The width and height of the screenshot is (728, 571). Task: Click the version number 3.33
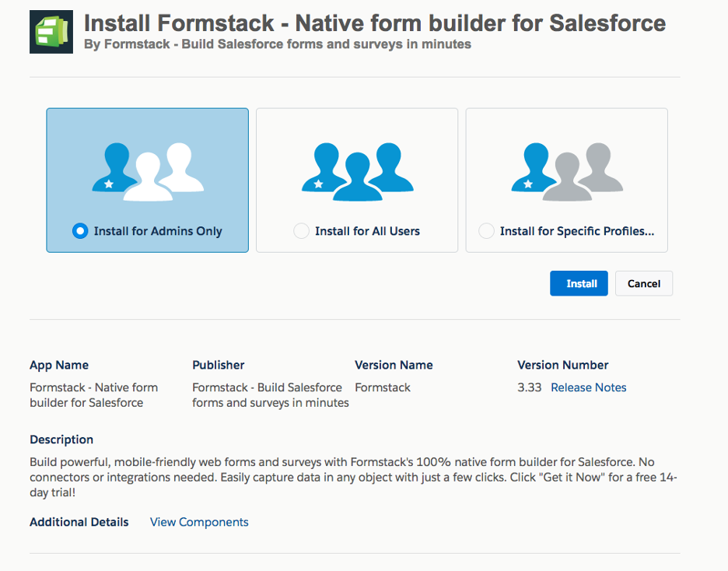pyautogui.click(x=529, y=387)
